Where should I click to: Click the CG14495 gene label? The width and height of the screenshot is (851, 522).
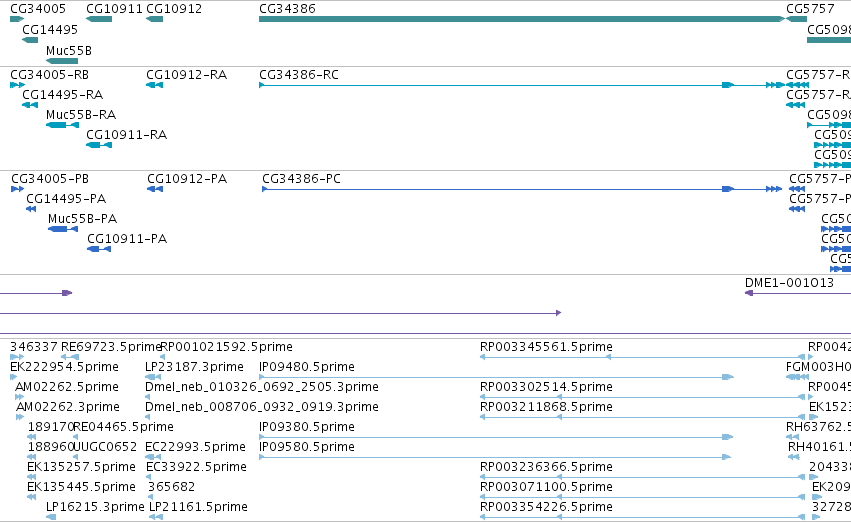tap(50, 29)
